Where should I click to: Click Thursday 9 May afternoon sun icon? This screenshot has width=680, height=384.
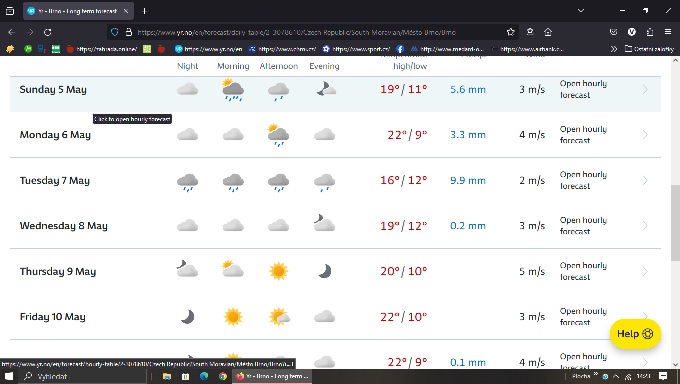click(x=278, y=271)
